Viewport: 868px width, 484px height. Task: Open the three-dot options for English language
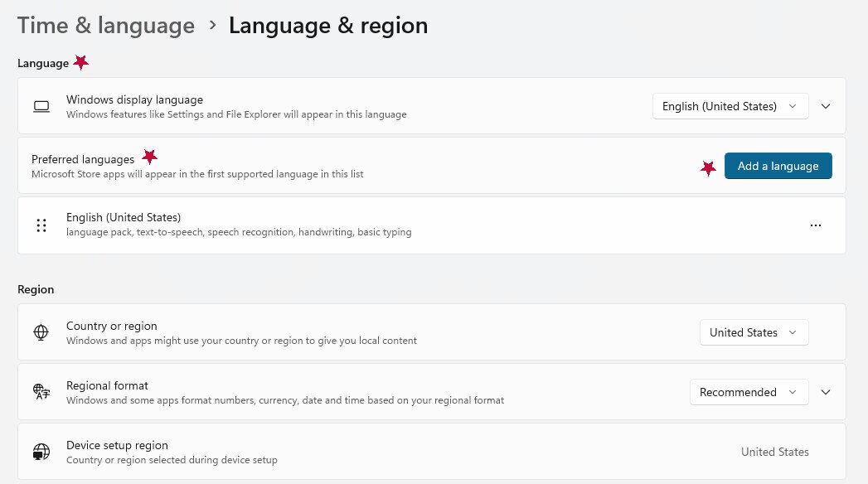tap(816, 225)
